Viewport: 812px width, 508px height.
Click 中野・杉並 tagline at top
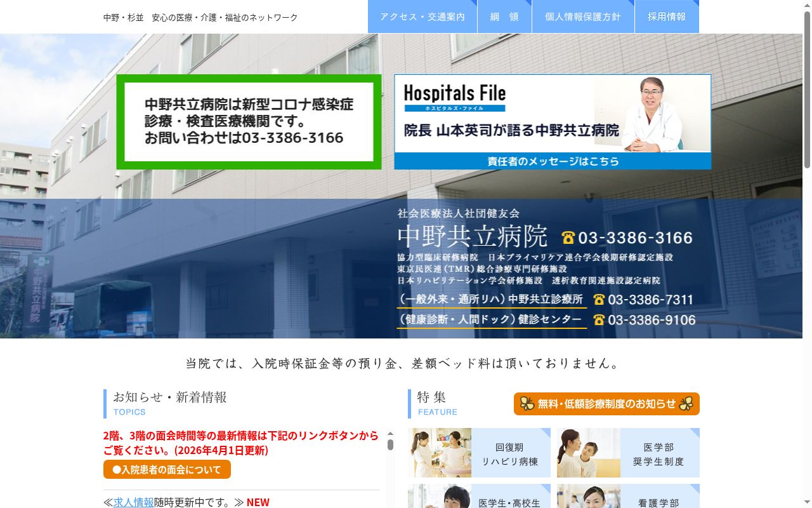pos(200,17)
